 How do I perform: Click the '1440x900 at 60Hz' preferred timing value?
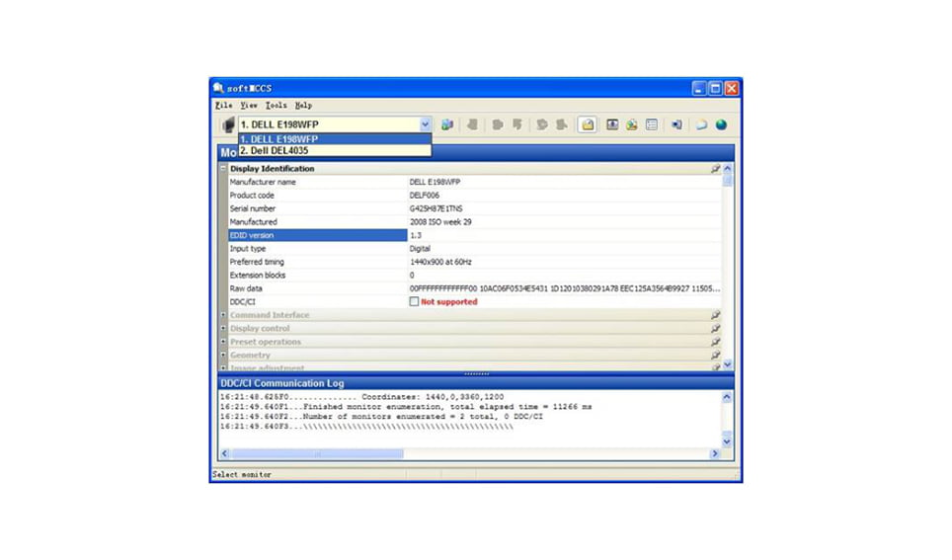pos(440,262)
